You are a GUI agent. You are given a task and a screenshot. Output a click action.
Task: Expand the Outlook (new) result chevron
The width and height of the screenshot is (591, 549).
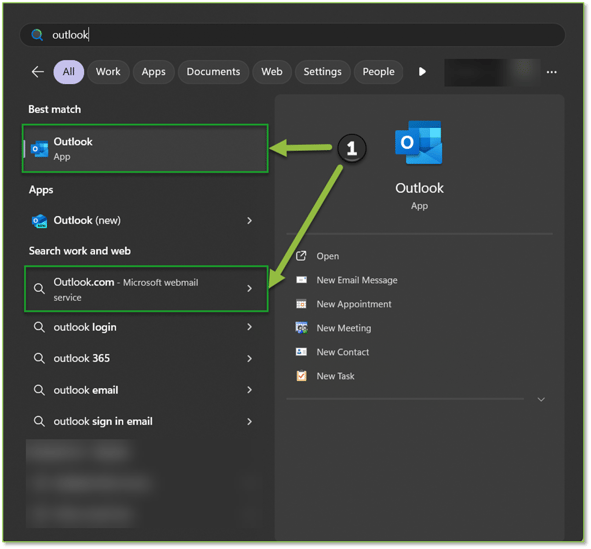(x=249, y=221)
